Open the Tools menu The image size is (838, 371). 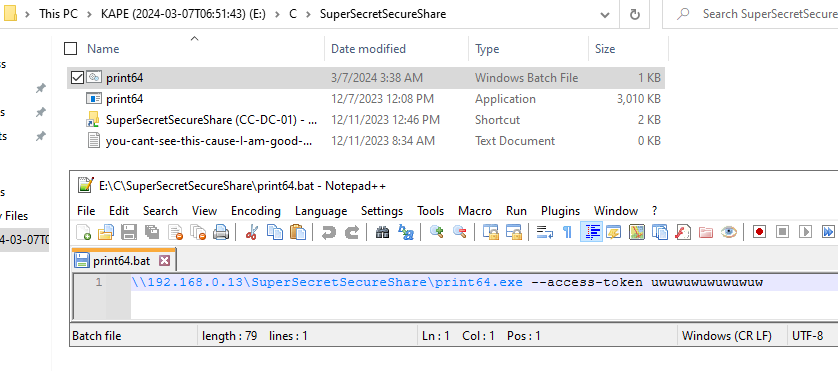[431, 211]
